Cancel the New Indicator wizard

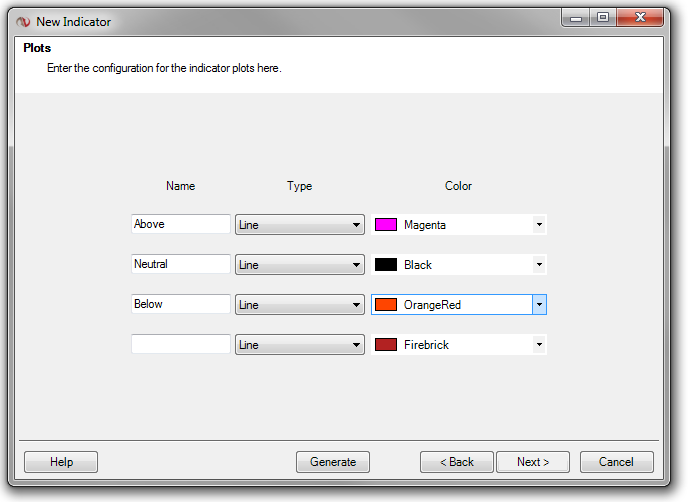tap(616, 462)
